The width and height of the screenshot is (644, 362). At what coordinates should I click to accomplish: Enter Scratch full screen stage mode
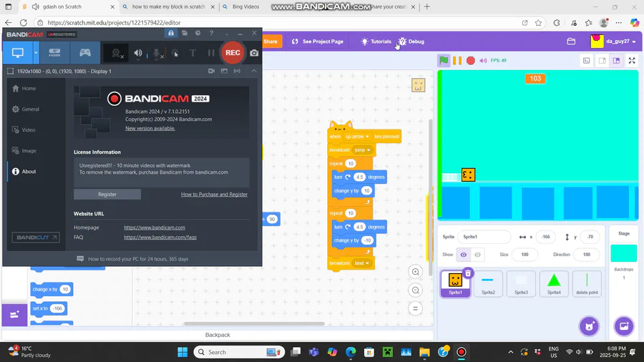632,60
